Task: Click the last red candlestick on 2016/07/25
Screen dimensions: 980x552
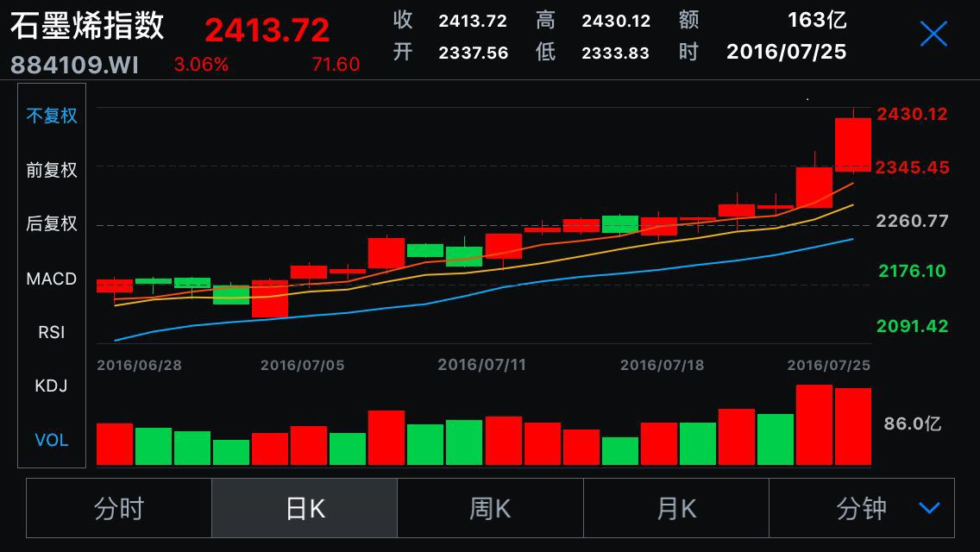Action: [x=853, y=144]
